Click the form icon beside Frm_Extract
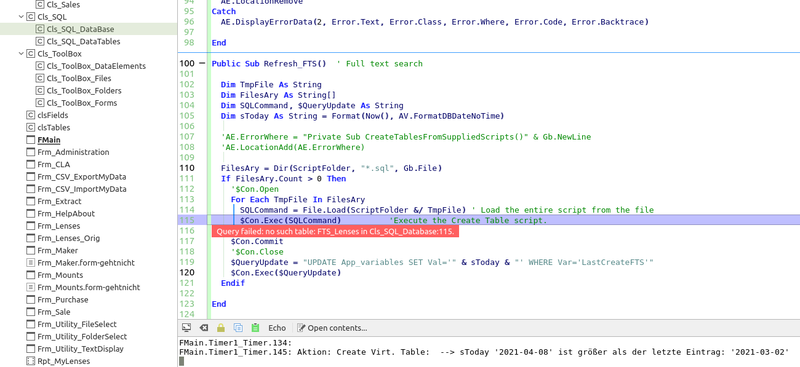This screenshot has width=800, height=367. (x=30, y=201)
